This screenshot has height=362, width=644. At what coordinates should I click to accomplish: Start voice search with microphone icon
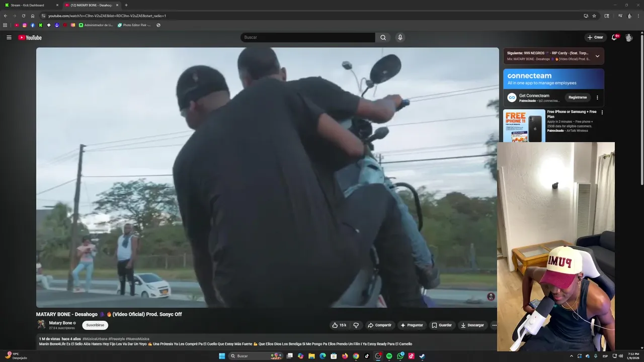pos(400,38)
